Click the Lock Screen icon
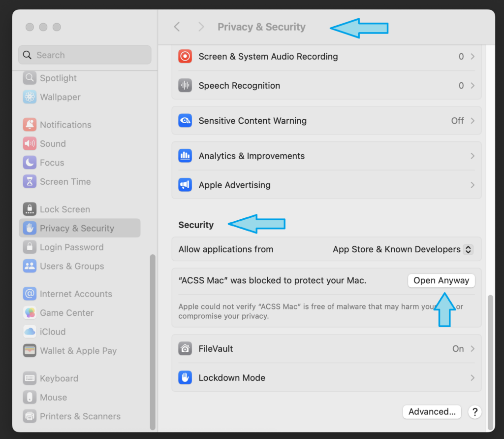The height and width of the screenshot is (439, 504). (x=30, y=209)
